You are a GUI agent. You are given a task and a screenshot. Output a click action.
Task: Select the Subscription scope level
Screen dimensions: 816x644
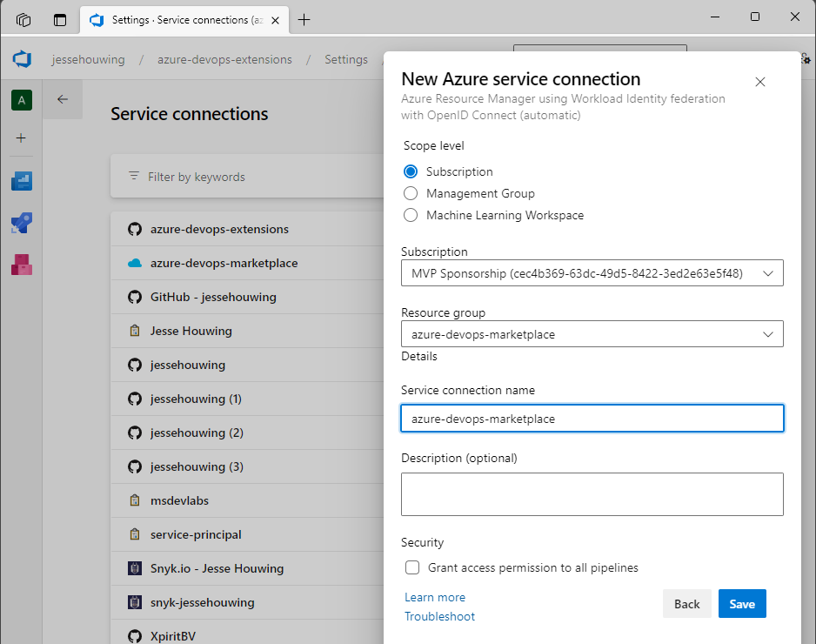(x=410, y=171)
